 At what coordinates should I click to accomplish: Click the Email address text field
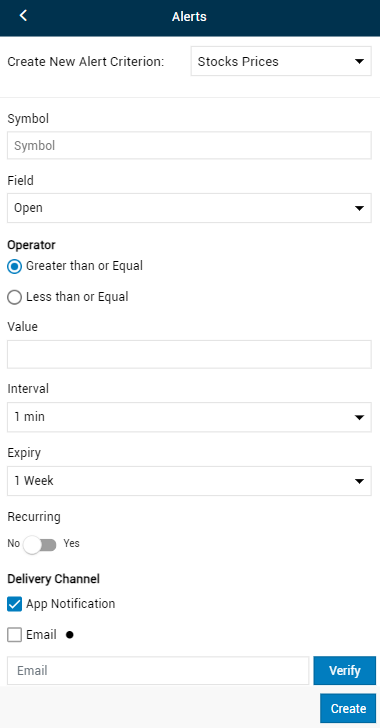pos(158,670)
